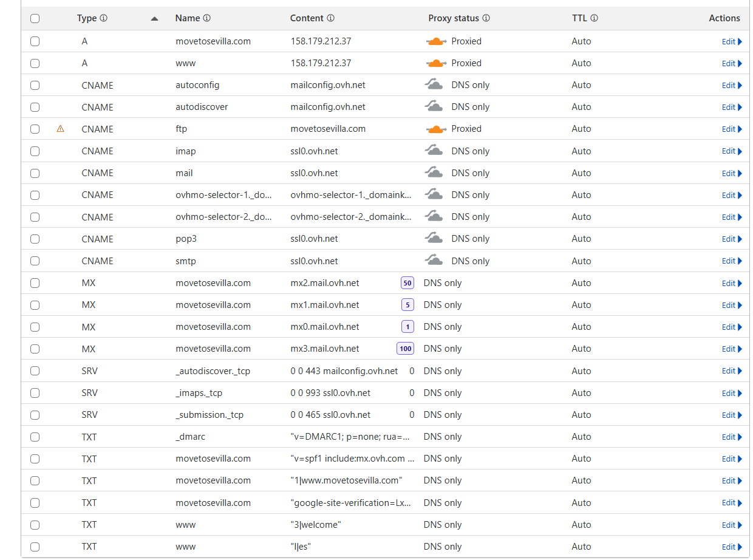This screenshot has height=560, width=753.
Task: Click the grey cloud on ovhmo-selector-2 row
Action: pos(434,217)
